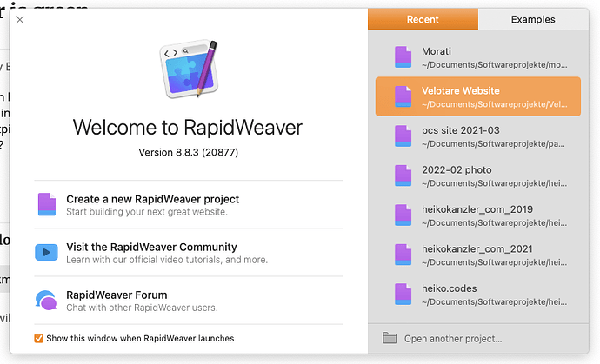Click Open another project…
Screen dimensions: 600x364
453,339
